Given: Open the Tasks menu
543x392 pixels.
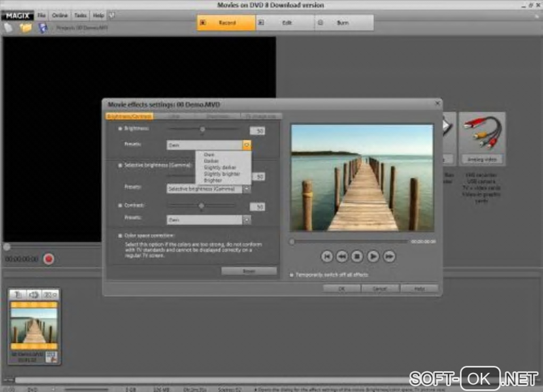Looking at the screenshot, I should click(80, 15).
